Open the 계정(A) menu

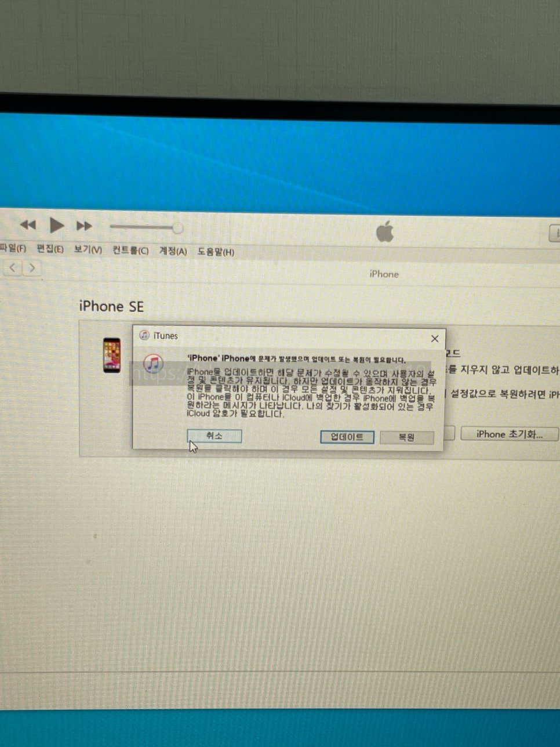[x=173, y=251]
